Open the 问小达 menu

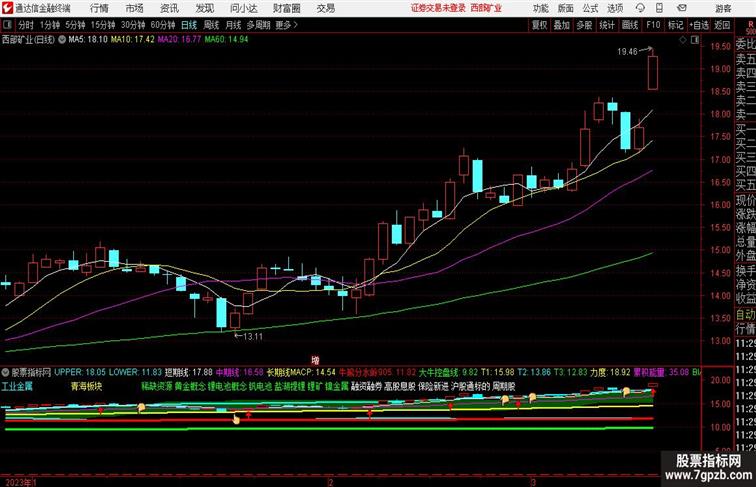point(243,8)
